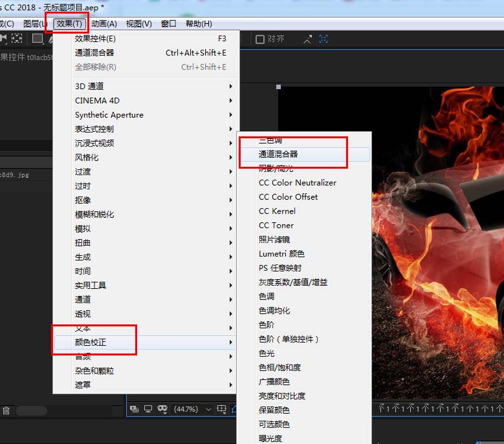Enable the 对齐 snapping checkbox

(260, 39)
